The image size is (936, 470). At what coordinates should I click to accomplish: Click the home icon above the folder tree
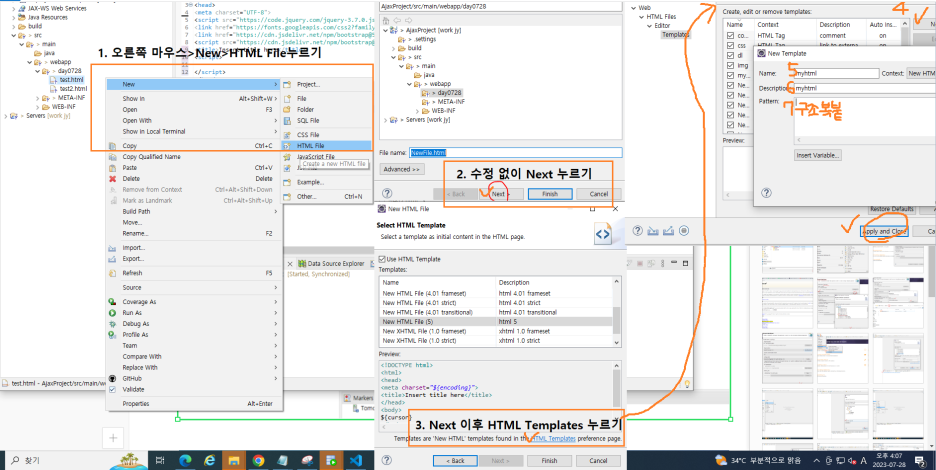[386, 20]
